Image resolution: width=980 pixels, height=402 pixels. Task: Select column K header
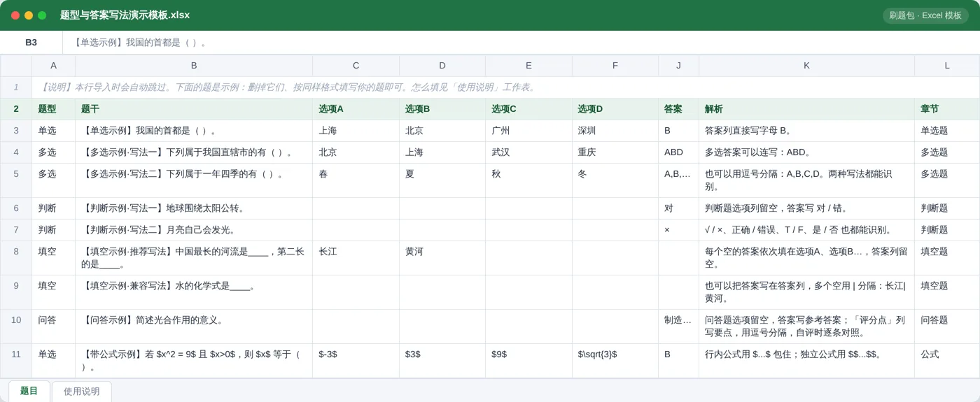[806, 66]
